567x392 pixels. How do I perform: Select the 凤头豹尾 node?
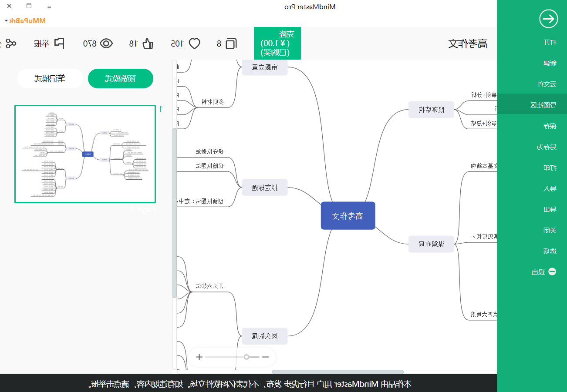(x=265, y=336)
